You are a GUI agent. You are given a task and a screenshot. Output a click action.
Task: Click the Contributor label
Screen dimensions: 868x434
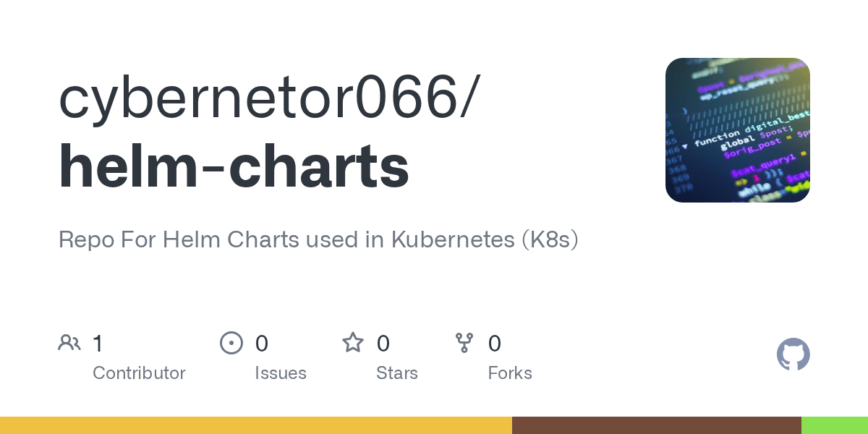point(139,373)
